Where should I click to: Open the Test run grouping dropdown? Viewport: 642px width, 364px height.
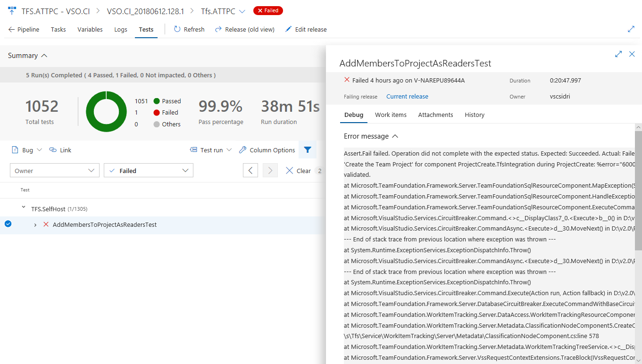point(211,150)
